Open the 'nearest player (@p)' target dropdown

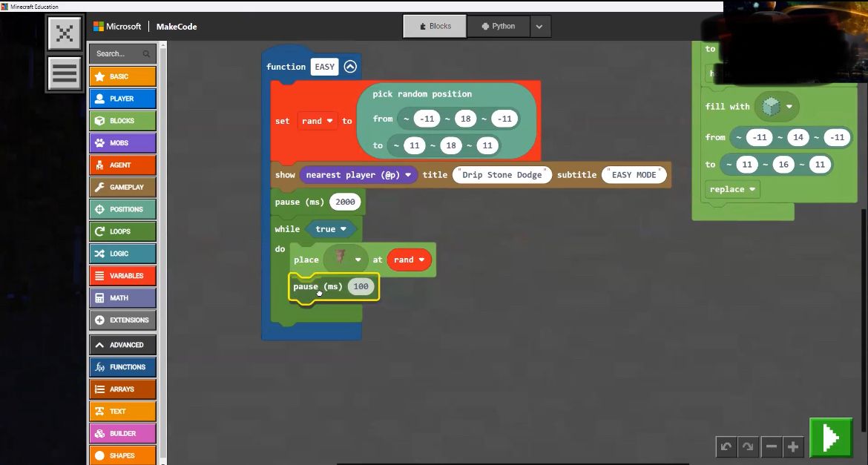click(x=359, y=174)
